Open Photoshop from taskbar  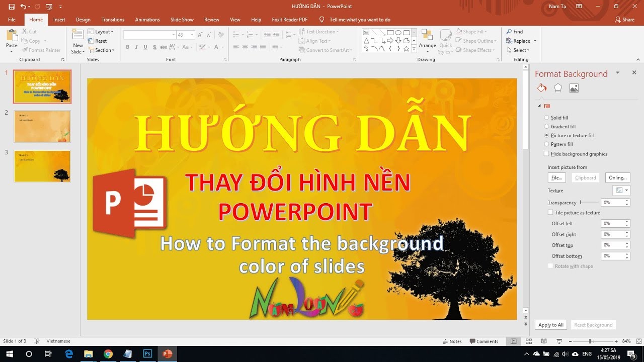coord(147,354)
